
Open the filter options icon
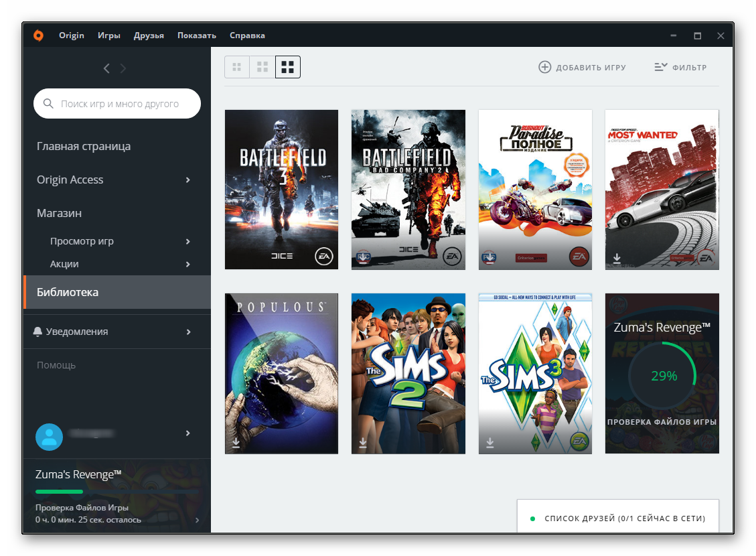point(661,67)
